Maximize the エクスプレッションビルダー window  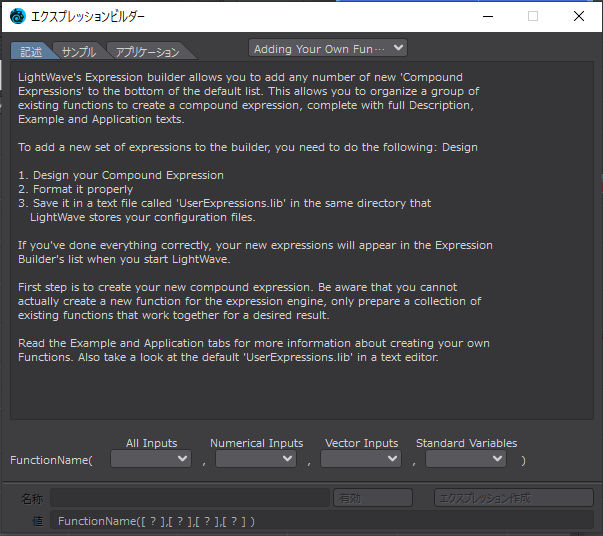point(533,17)
